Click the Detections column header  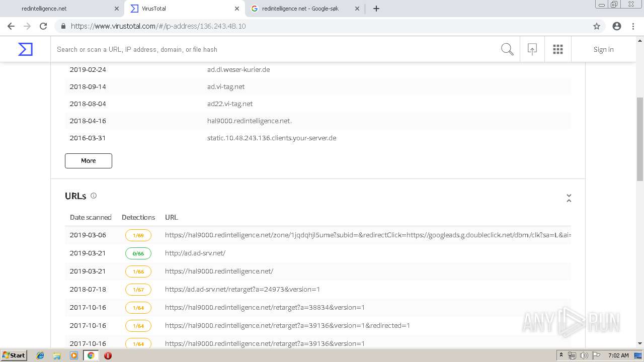(x=138, y=217)
